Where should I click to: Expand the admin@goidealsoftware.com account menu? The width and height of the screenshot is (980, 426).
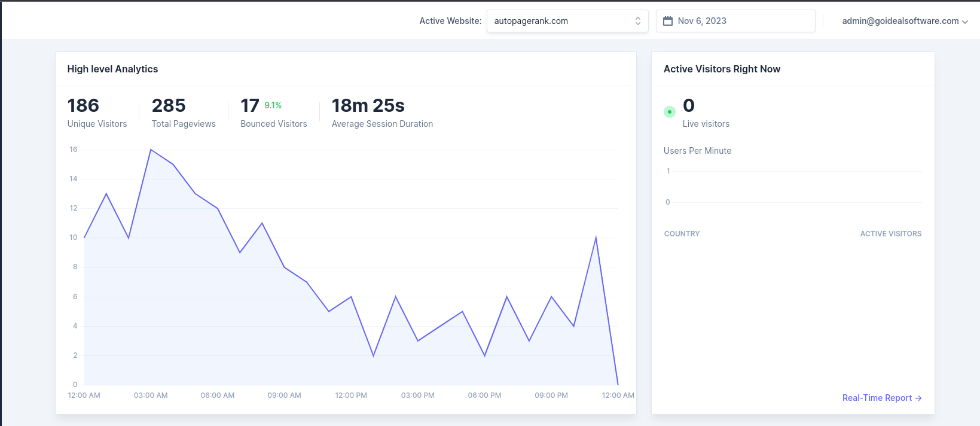tap(905, 21)
